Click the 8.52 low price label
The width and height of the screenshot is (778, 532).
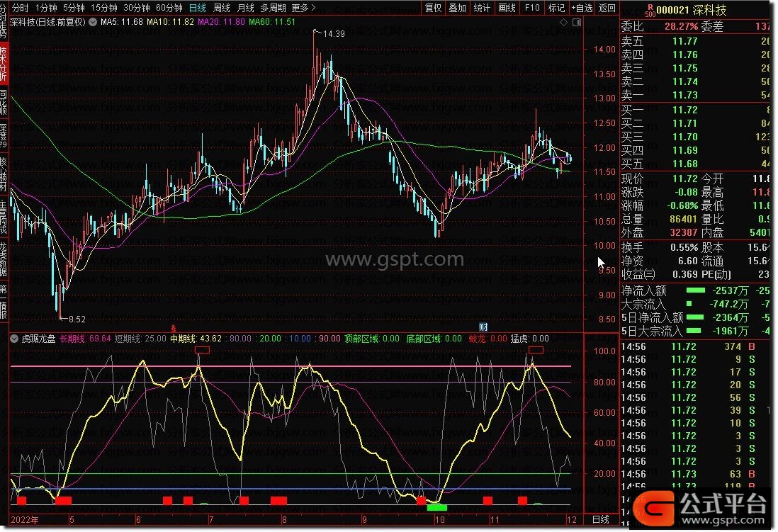click(77, 319)
